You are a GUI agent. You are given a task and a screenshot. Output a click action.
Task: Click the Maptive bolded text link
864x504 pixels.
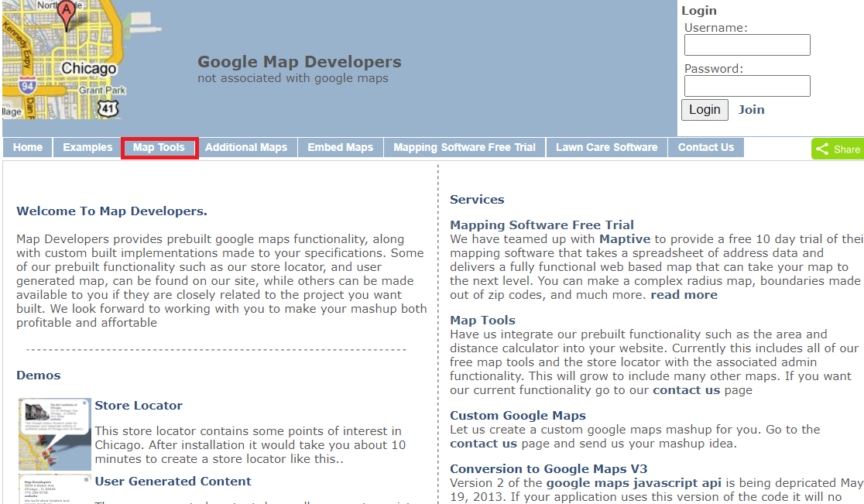(624, 238)
